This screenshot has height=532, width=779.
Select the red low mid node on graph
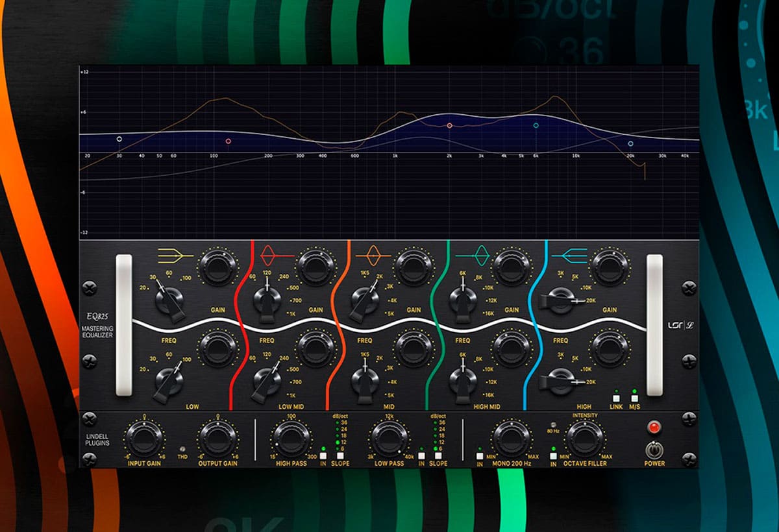click(x=228, y=141)
